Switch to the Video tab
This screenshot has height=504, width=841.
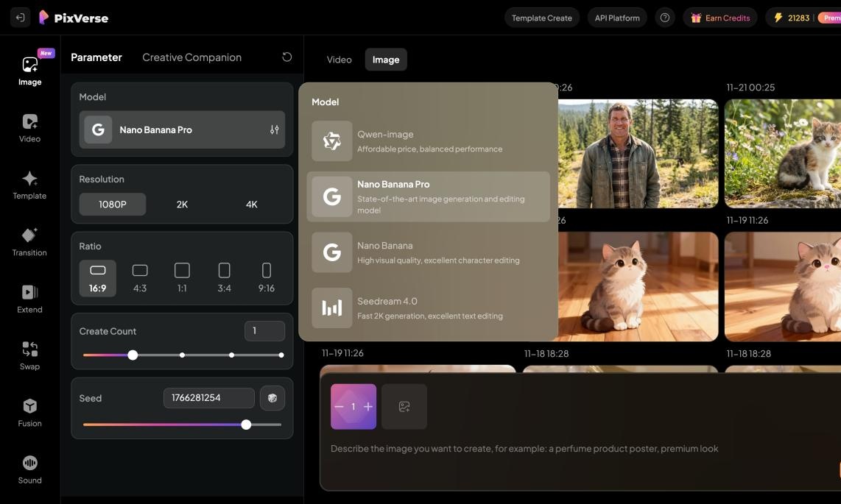pos(339,60)
